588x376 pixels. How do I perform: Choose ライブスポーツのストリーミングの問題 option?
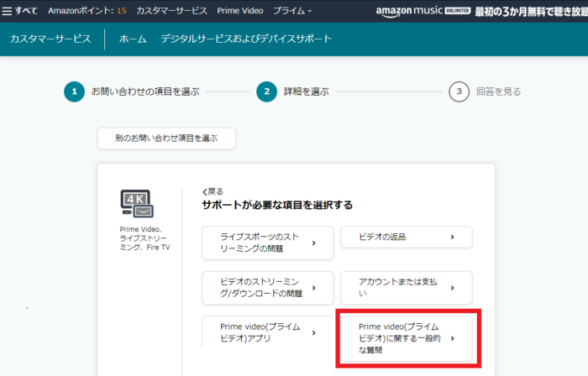click(268, 243)
